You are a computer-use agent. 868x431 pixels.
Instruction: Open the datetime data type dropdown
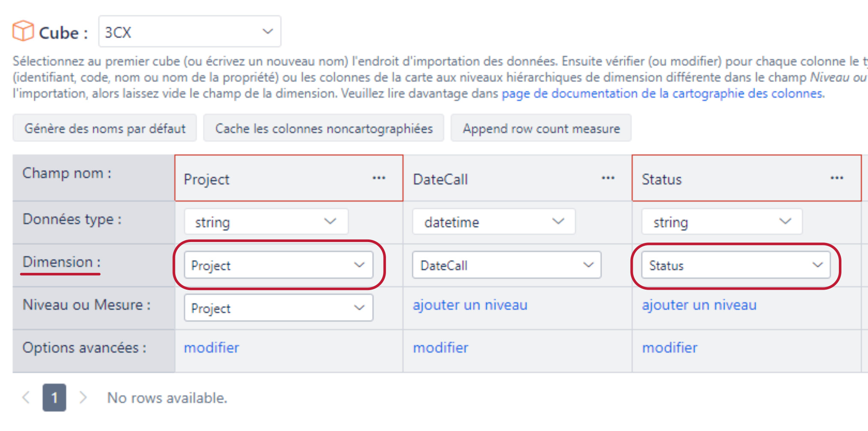pyautogui.click(x=494, y=221)
